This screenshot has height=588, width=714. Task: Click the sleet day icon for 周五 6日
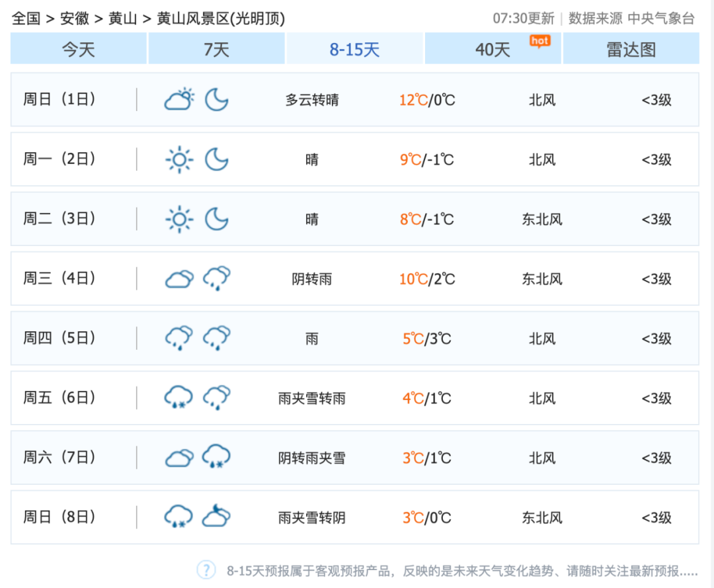tap(179, 398)
